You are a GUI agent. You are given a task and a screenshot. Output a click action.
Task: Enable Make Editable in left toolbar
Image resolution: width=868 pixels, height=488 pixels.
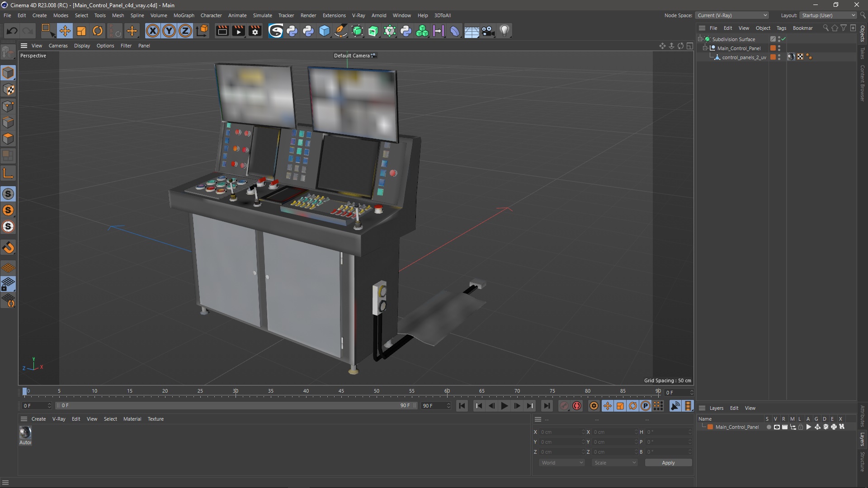coord(8,53)
